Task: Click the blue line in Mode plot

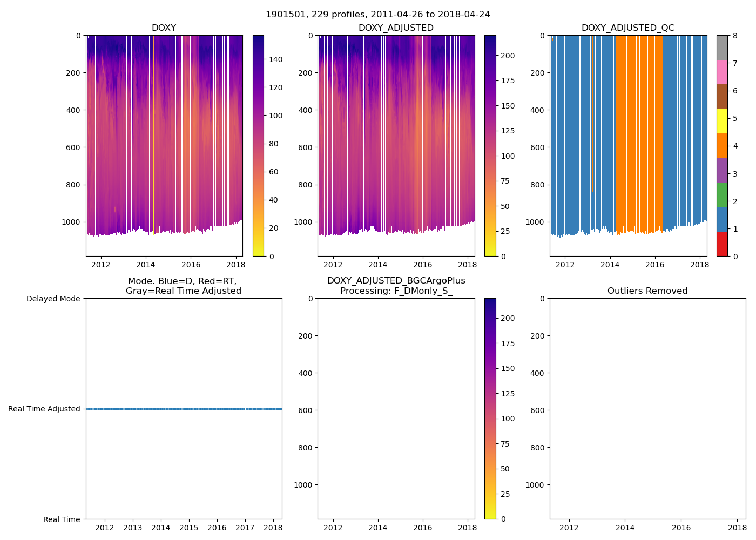Action: tap(184, 409)
